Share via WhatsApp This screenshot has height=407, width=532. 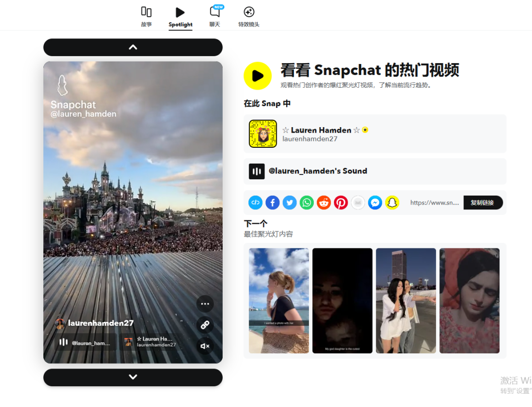(307, 203)
